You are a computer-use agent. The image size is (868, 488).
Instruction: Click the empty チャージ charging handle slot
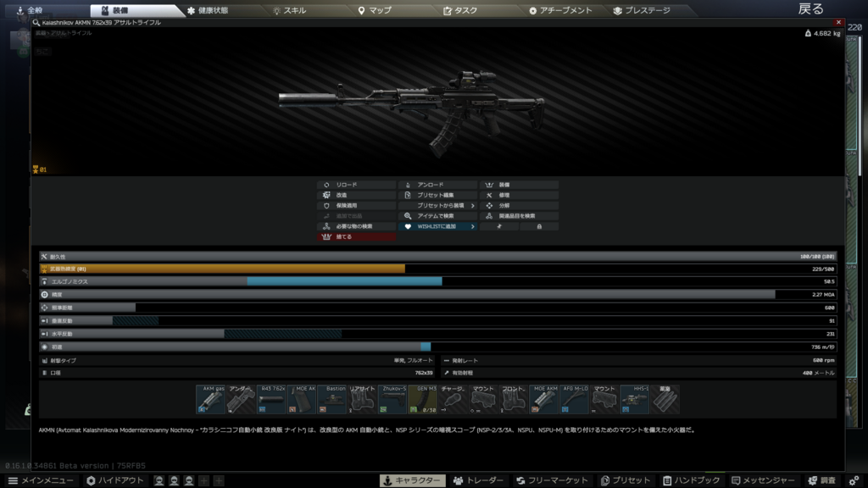coord(453,400)
